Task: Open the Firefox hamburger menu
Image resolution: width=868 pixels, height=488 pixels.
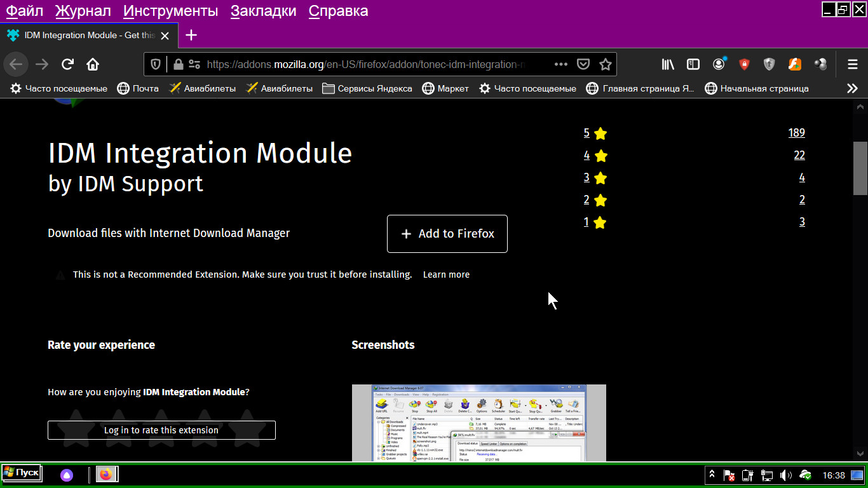Action: 853,64
